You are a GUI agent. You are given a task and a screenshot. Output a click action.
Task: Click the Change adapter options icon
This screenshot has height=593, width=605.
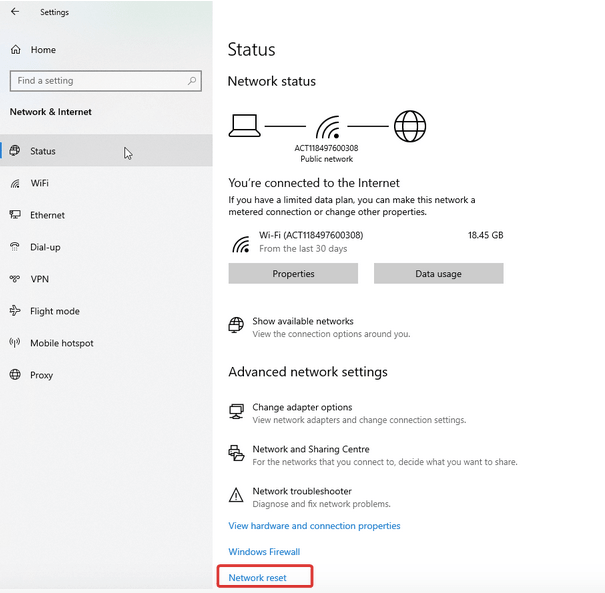point(236,411)
